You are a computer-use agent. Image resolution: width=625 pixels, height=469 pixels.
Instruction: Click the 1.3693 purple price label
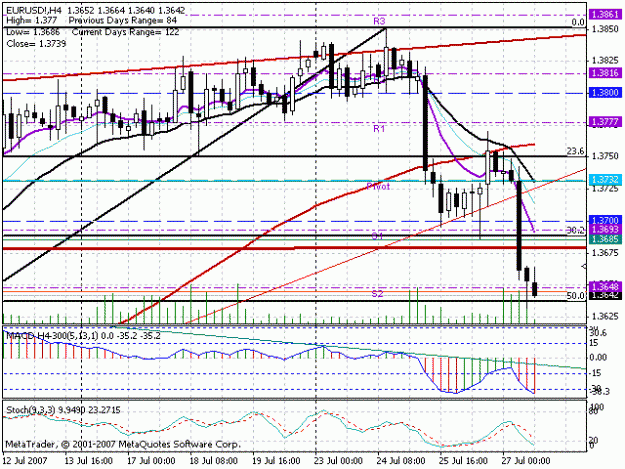(x=605, y=229)
